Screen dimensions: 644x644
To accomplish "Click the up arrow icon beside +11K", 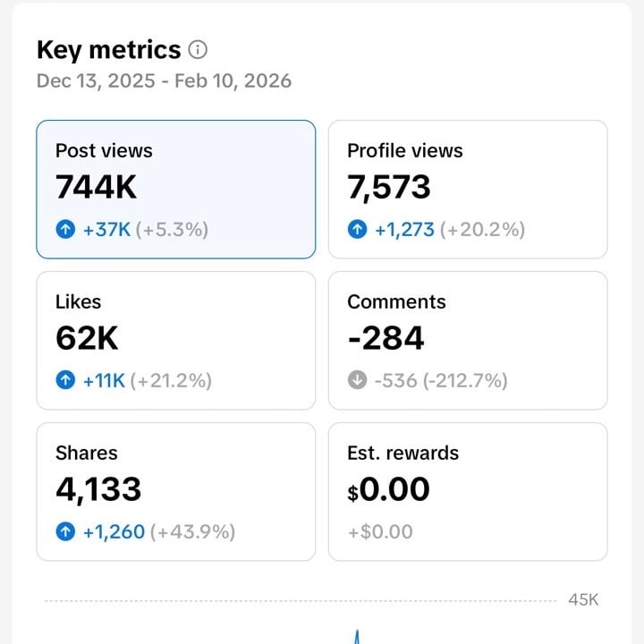I will click(65, 380).
